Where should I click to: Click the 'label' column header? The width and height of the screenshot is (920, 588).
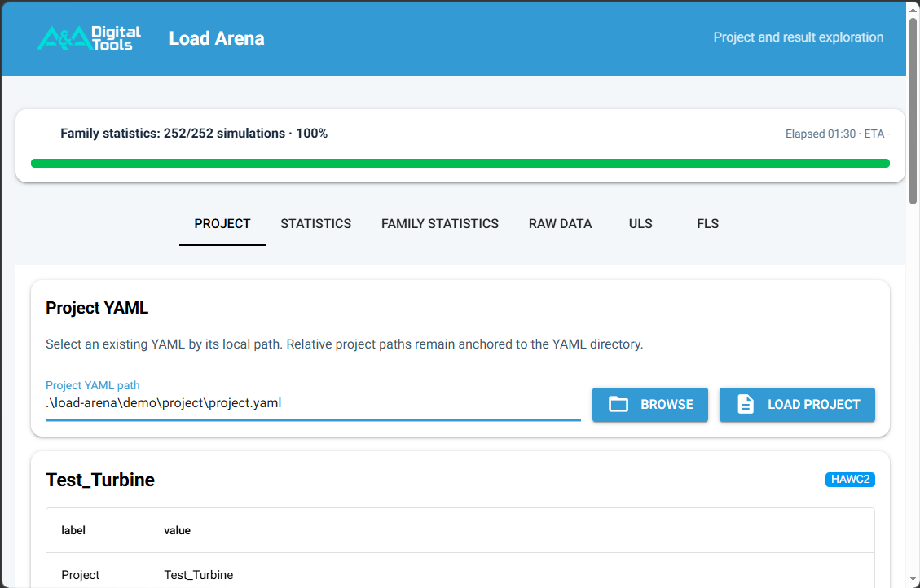(x=73, y=530)
